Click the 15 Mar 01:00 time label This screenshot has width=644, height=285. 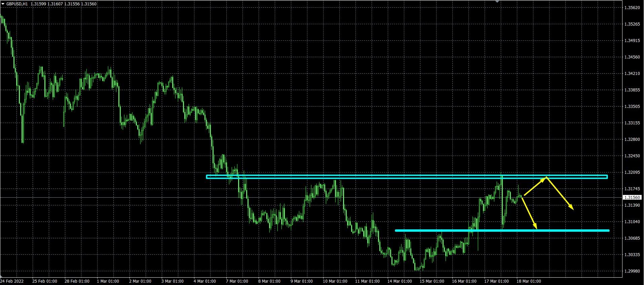(432, 281)
